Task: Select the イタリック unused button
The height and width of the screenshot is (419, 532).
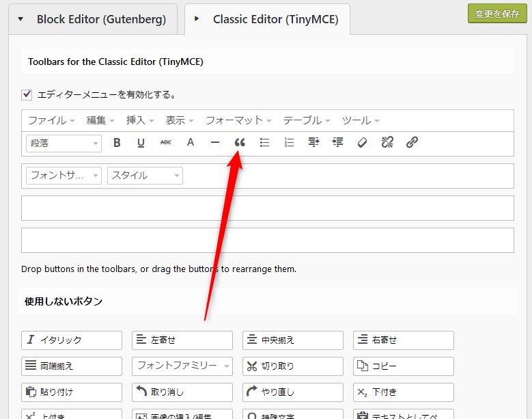Action: coord(72,340)
